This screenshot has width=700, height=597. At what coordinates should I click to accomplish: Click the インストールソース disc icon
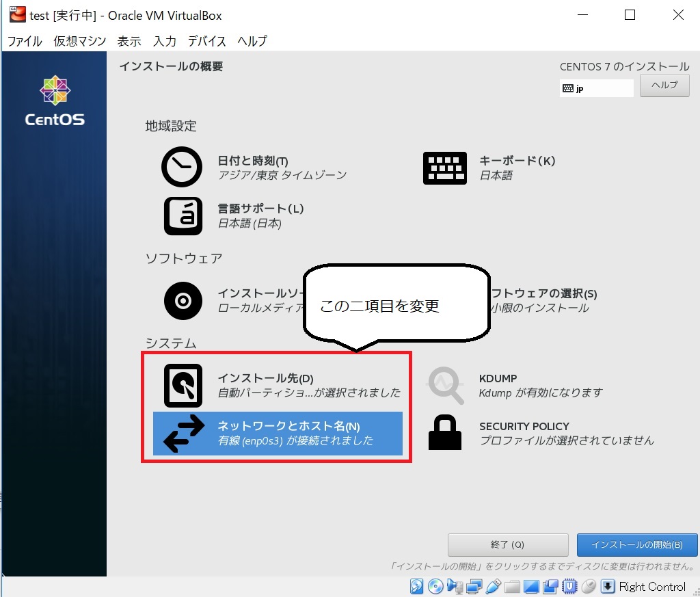(183, 300)
